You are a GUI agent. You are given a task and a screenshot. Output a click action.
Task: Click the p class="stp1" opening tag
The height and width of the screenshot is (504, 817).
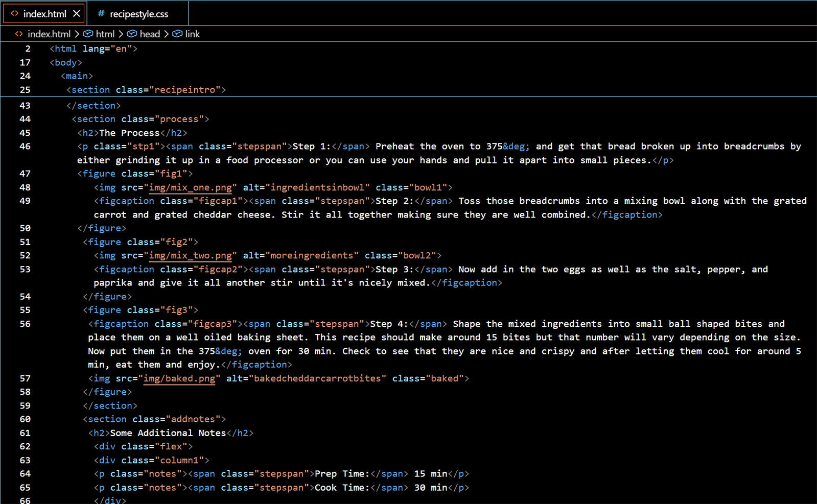[121, 147]
